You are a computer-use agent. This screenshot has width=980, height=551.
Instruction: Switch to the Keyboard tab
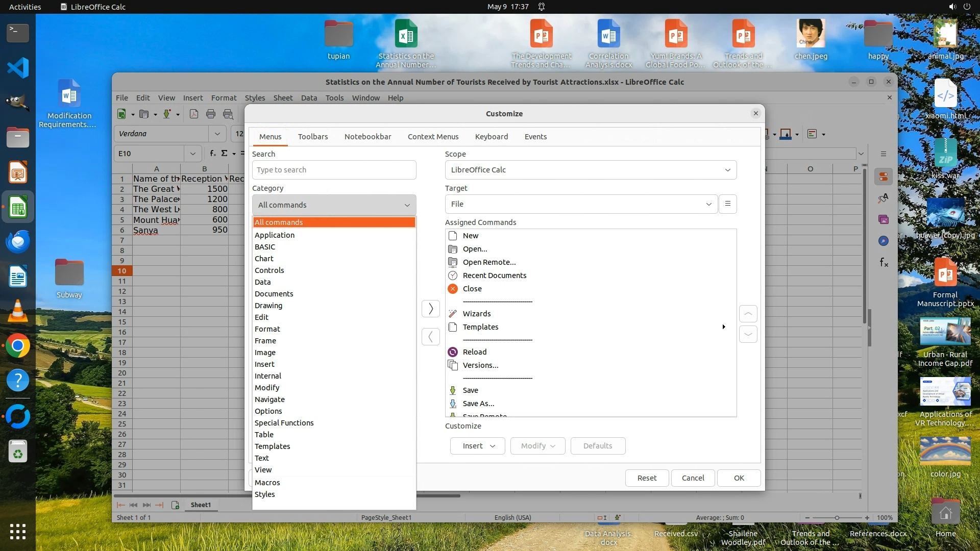tap(491, 137)
